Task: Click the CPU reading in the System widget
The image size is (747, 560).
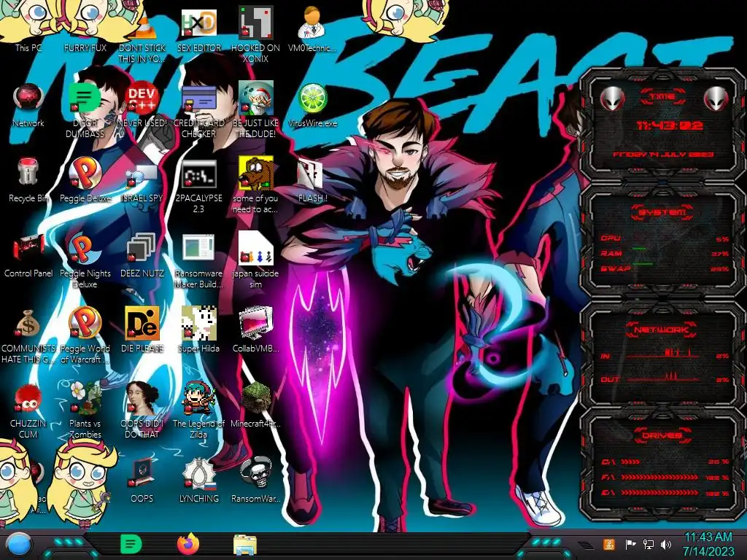Action: (665, 238)
